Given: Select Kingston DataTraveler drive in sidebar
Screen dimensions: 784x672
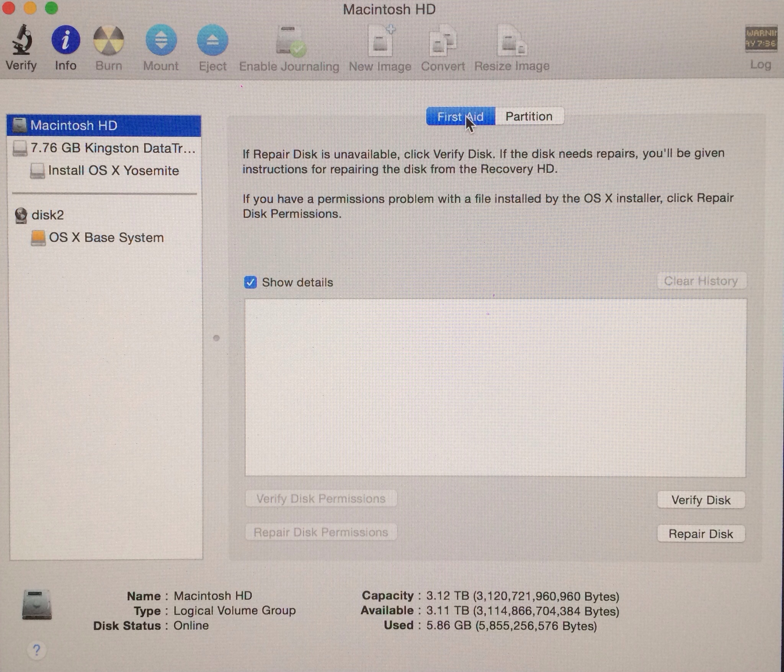Looking at the screenshot, I should click(103, 148).
